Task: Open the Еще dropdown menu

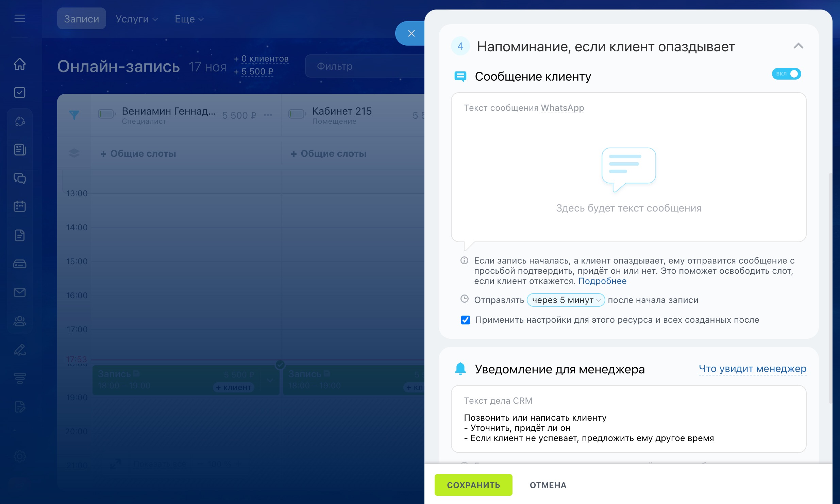Action: pyautogui.click(x=189, y=19)
